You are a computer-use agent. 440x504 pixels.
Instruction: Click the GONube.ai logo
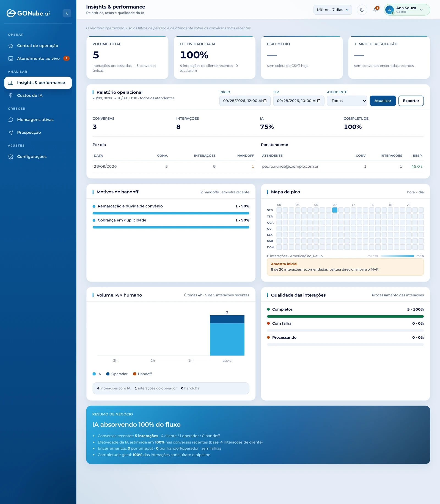pyautogui.click(x=28, y=13)
